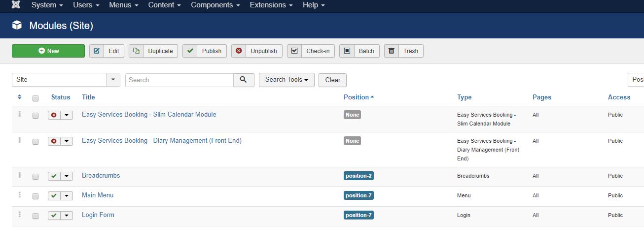
Task: Click the green New button
Action: [x=48, y=51]
